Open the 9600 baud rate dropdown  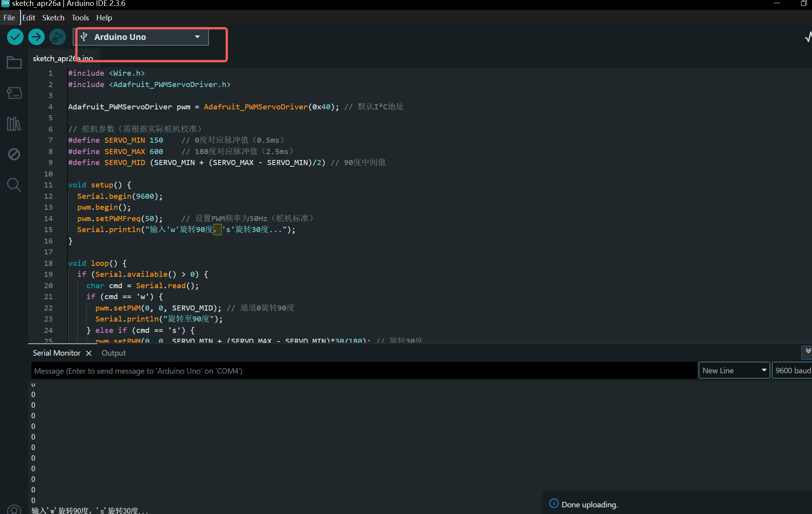coord(792,371)
